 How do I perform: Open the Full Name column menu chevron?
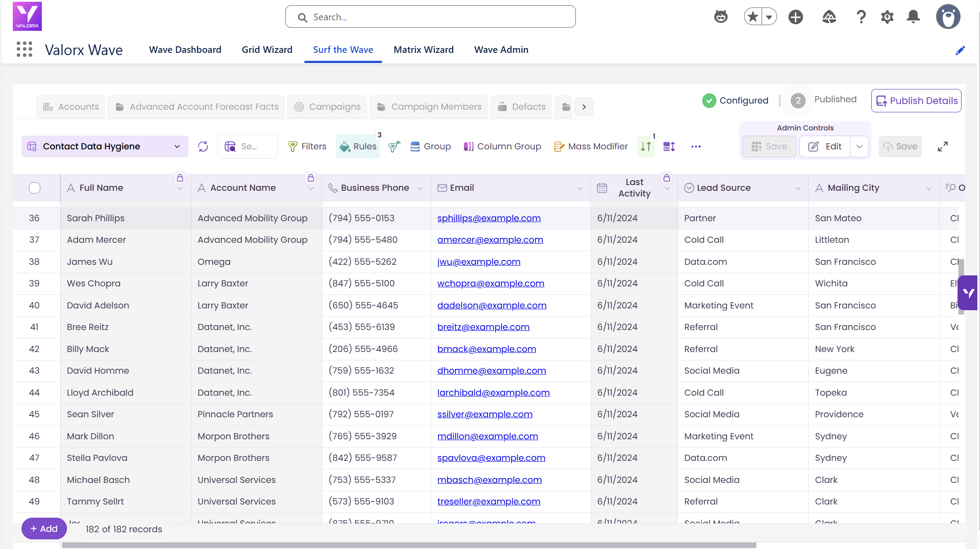point(180,189)
